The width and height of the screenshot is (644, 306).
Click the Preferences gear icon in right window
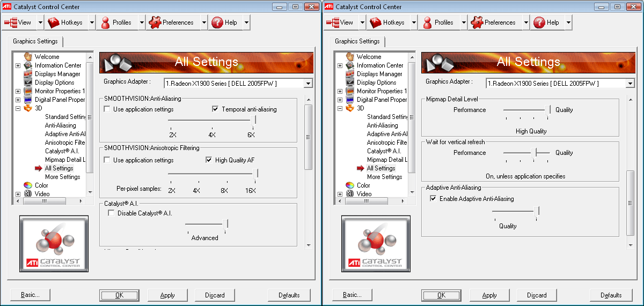click(477, 23)
